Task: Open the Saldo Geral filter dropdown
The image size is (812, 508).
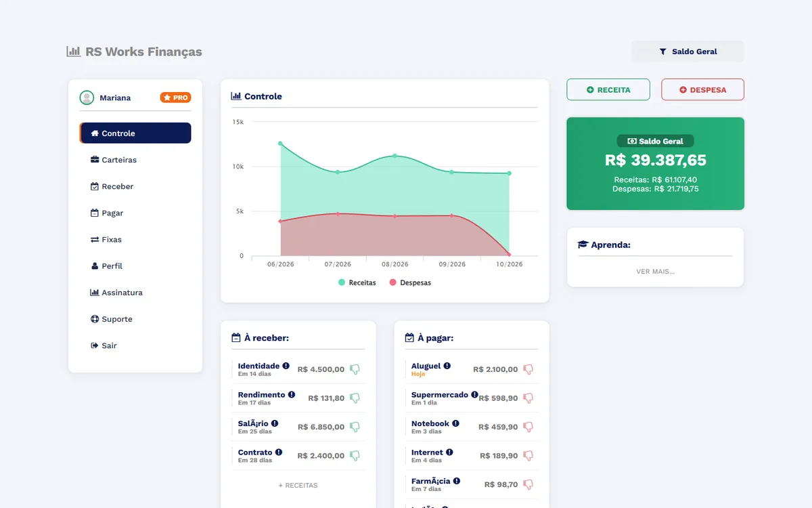Action: click(687, 51)
